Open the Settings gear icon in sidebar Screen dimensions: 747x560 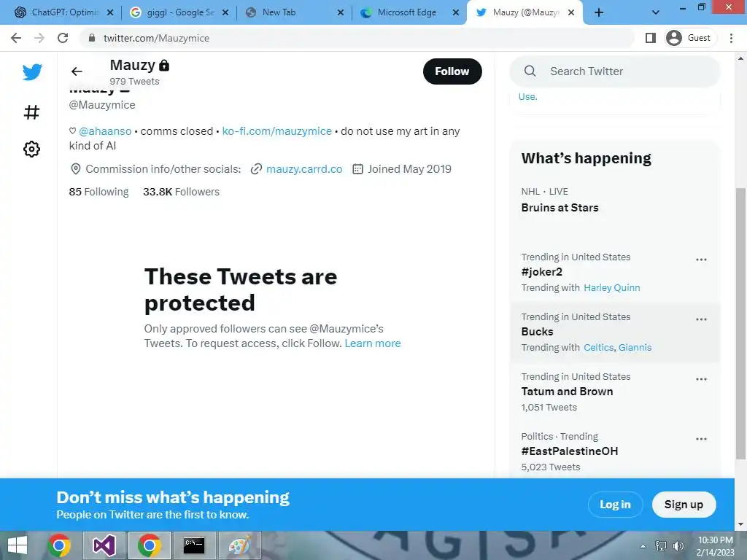31,149
